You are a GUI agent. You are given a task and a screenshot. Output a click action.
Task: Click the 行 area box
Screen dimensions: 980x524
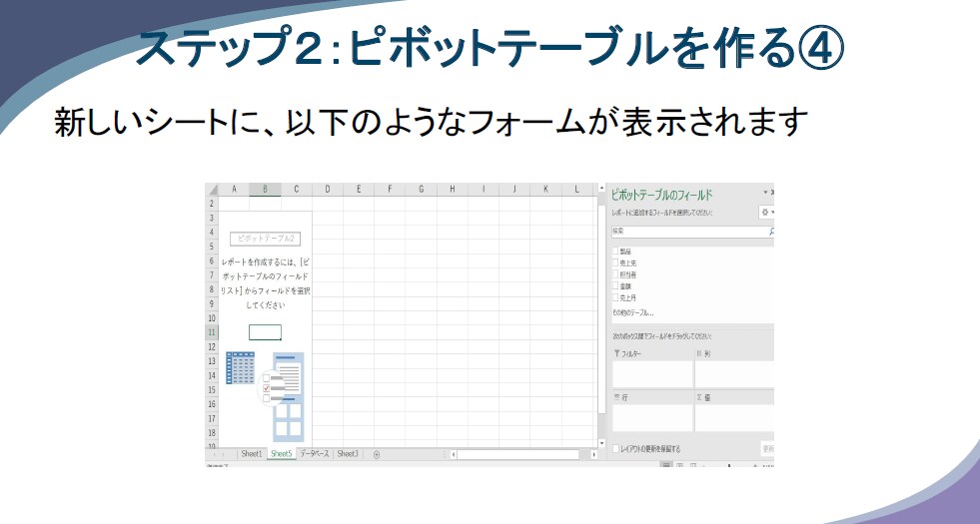[x=652, y=418]
